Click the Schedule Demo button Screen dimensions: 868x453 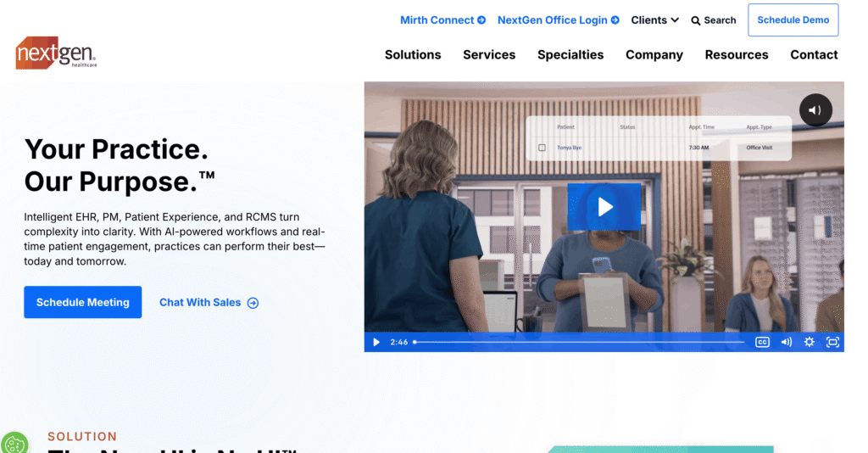793,20
